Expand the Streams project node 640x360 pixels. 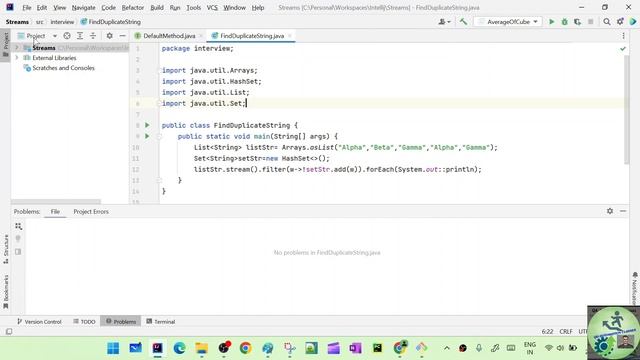pyautogui.click(x=17, y=48)
